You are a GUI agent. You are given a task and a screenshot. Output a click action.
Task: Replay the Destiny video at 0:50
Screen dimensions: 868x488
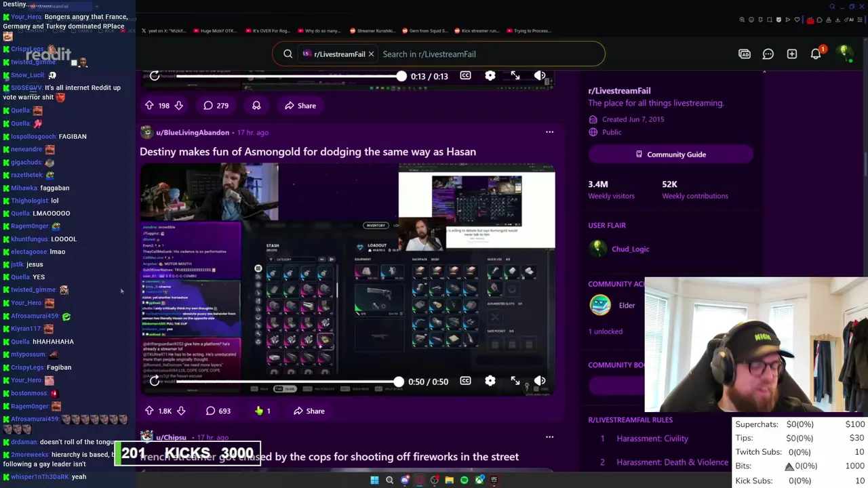click(155, 381)
